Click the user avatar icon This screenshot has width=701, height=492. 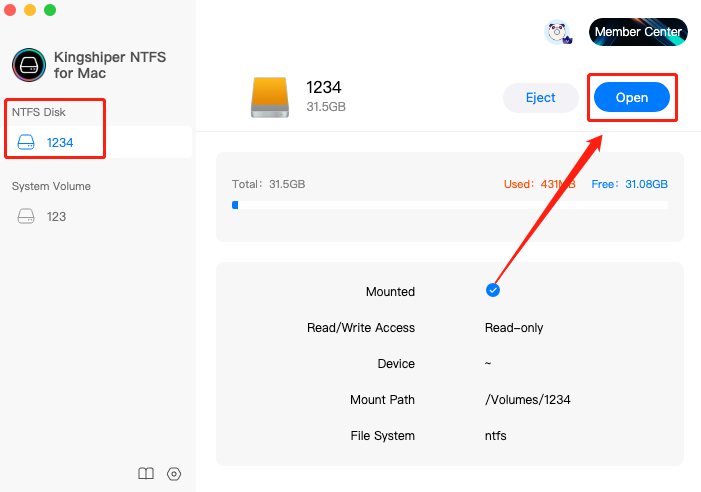pos(557,32)
